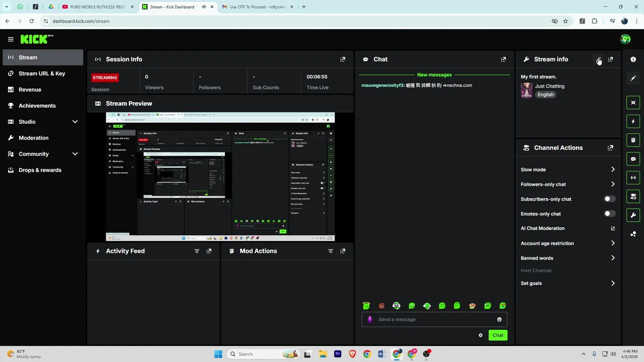Expand the Community menu chevron
This screenshot has width=644, height=362.
point(75,154)
